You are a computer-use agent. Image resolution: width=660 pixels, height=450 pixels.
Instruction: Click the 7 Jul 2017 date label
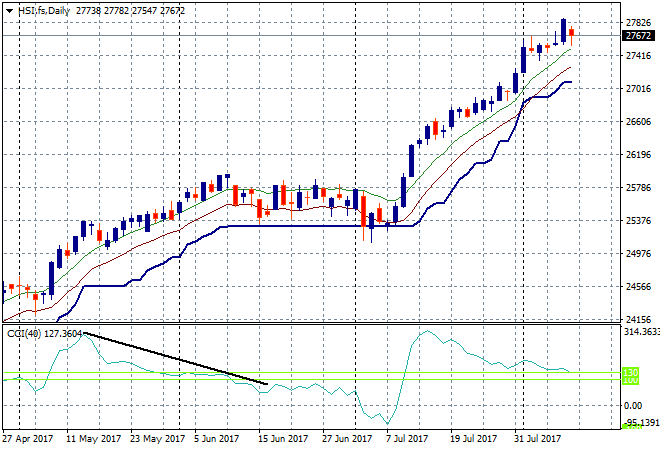pos(407,439)
